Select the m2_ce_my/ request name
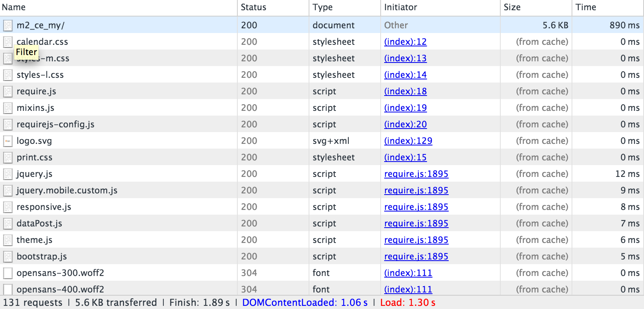This screenshot has width=644, height=309. coord(41,26)
